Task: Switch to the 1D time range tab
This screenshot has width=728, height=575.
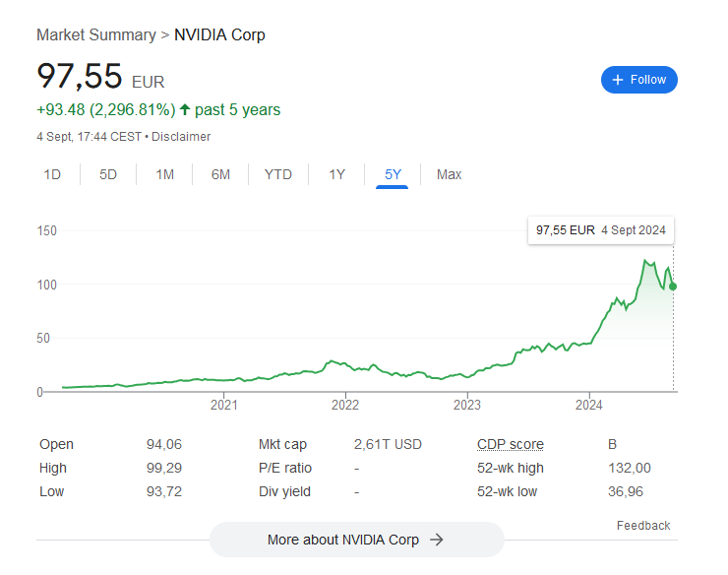Action: 52,174
